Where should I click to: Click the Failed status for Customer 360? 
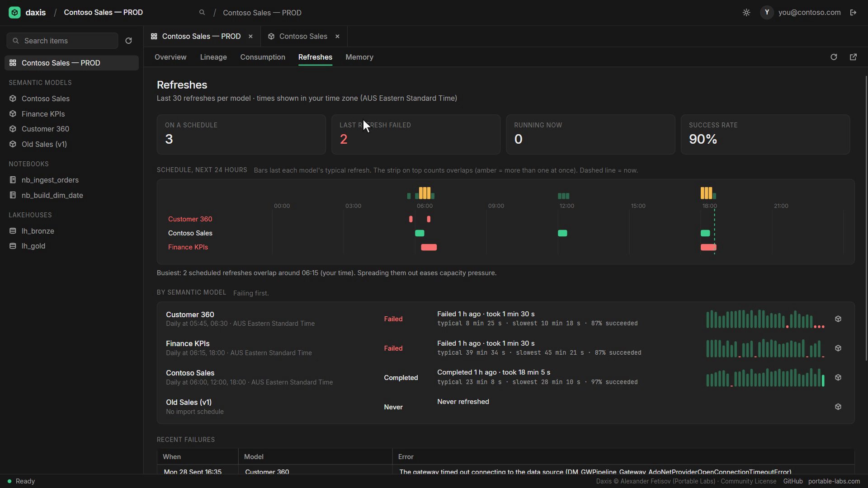[x=393, y=319]
